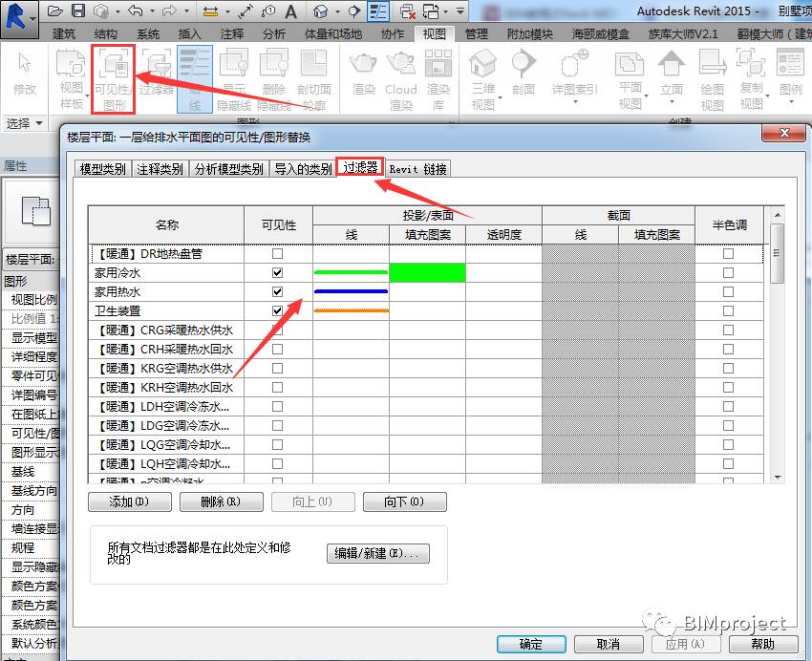The width and height of the screenshot is (812, 661).
Task: Click the 绘图视图 drafting view icon
Action: point(712,78)
